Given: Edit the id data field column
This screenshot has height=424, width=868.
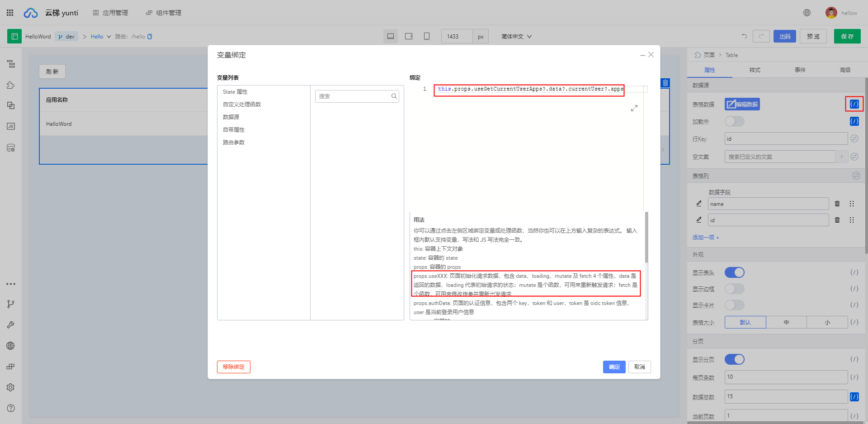Looking at the screenshot, I should (699, 220).
